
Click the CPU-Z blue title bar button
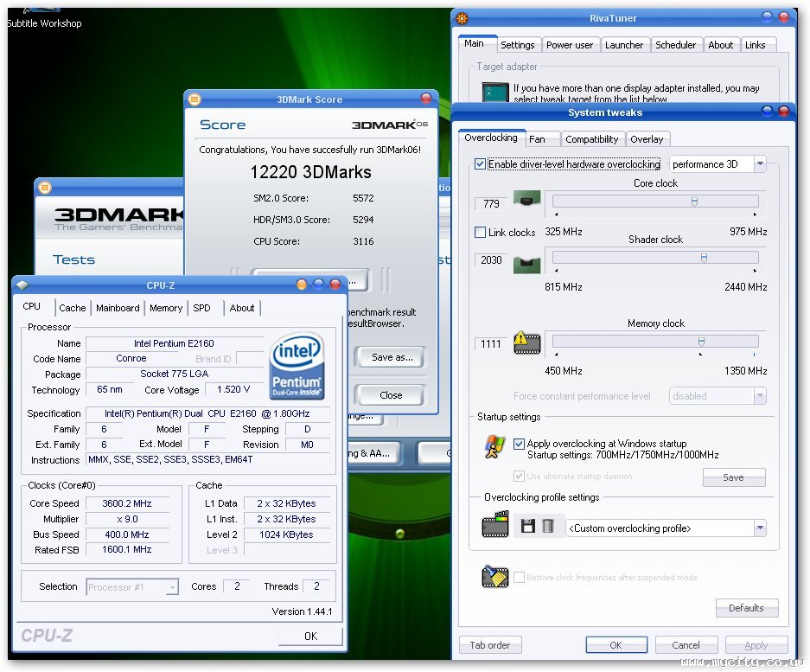pos(318,284)
